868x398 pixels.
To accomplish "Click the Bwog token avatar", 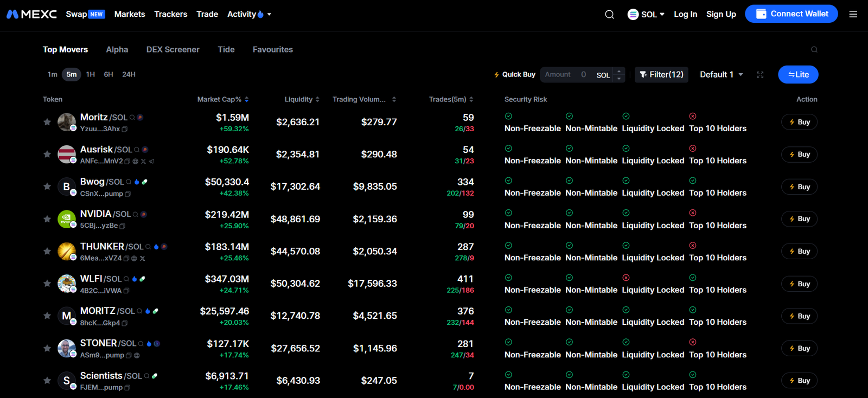I will click(67, 187).
